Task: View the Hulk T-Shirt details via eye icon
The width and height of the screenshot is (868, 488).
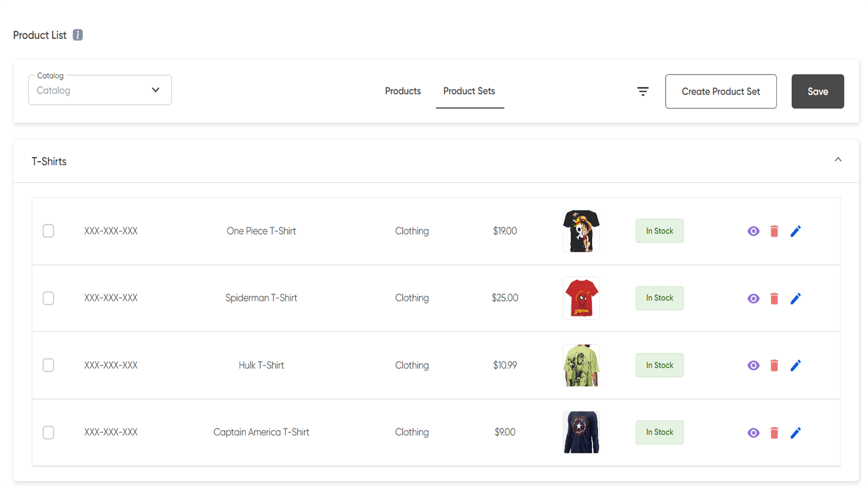Action: (753, 366)
